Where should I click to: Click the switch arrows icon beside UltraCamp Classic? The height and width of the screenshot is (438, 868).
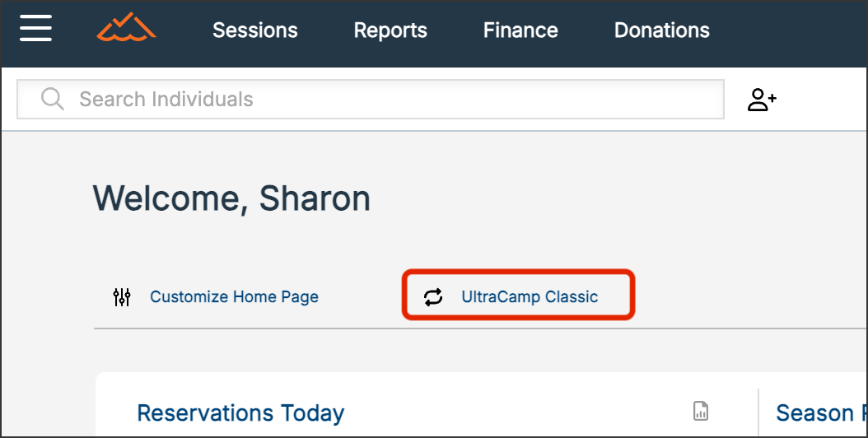(433, 297)
